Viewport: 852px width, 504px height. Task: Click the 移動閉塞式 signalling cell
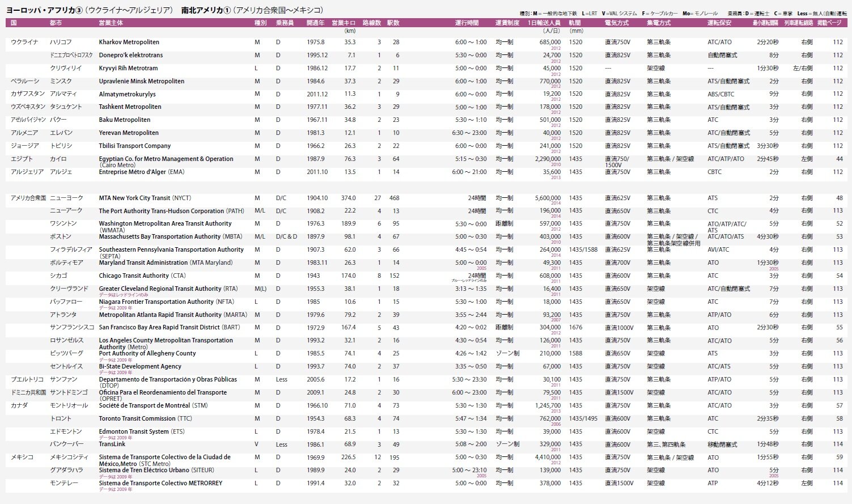tap(722, 444)
